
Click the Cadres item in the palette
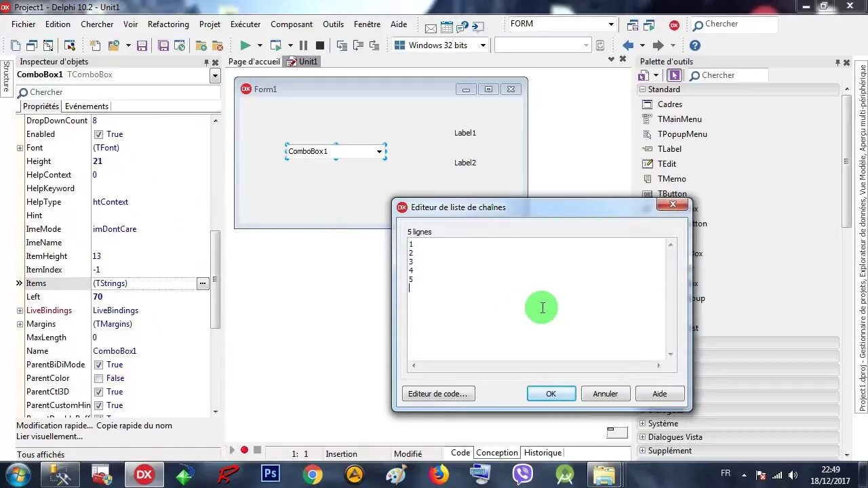(x=670, y=104)
